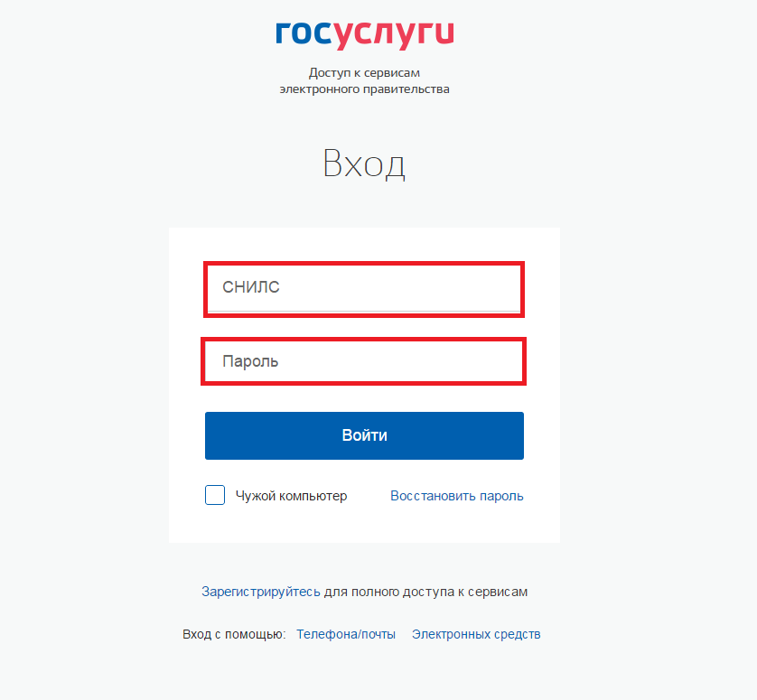Choose login via Электронных средств
The width and height of the screenshot is (757, 700).
(x=476, y=634)
